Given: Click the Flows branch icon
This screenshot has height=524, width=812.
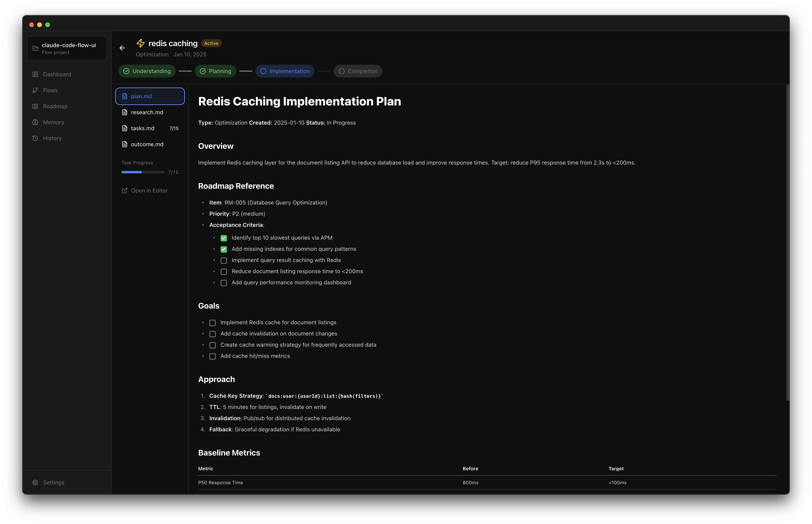Looking at the screenshot, I should pos(35,90).
